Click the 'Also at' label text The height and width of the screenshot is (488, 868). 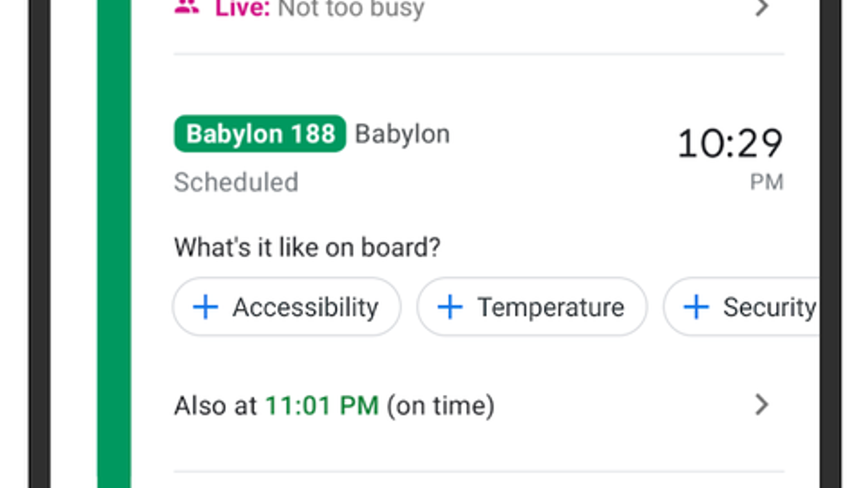click(215, 406)
